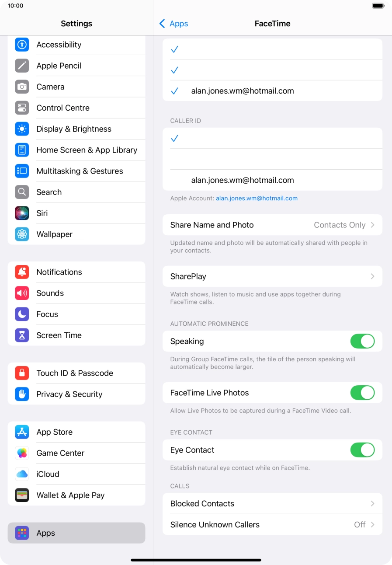Open Share Name and Photo options

click(272, 225)
